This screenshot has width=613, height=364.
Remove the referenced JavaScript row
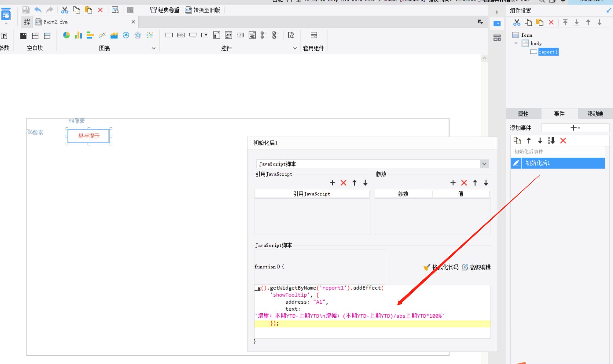coord(343,183)
